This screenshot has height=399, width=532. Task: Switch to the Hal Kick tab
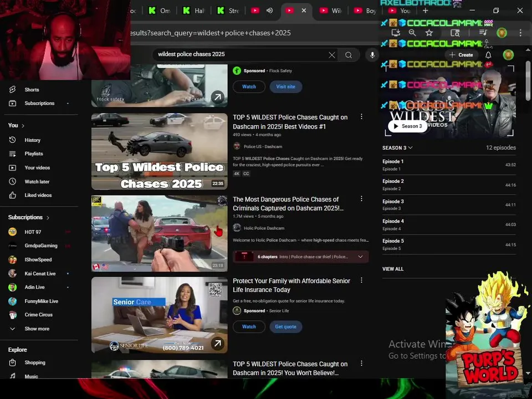tap(194, 11)
